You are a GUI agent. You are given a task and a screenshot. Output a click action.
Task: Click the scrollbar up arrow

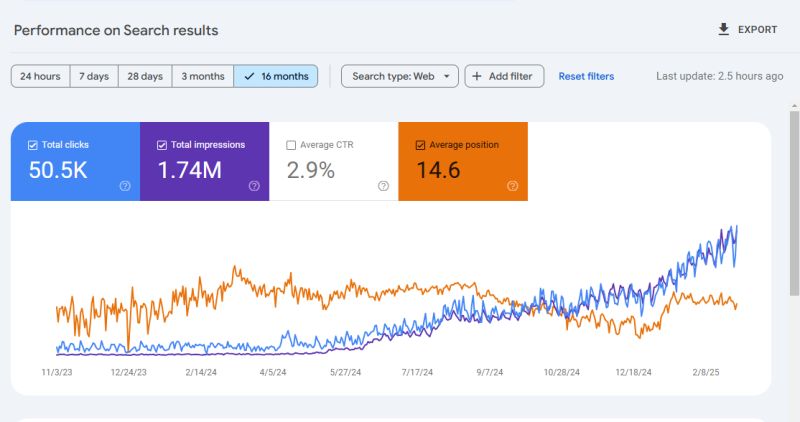point(794,106)
